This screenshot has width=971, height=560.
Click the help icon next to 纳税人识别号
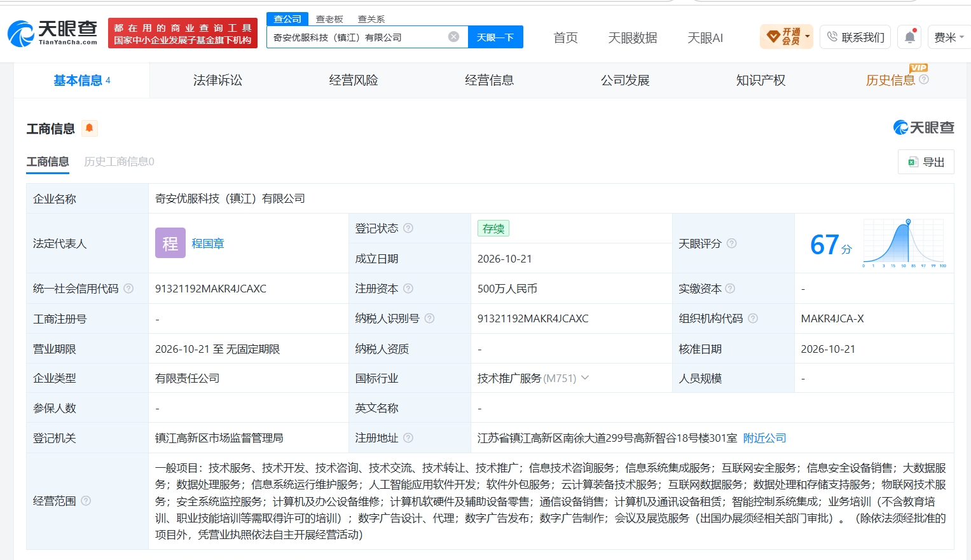click(429, 318)
